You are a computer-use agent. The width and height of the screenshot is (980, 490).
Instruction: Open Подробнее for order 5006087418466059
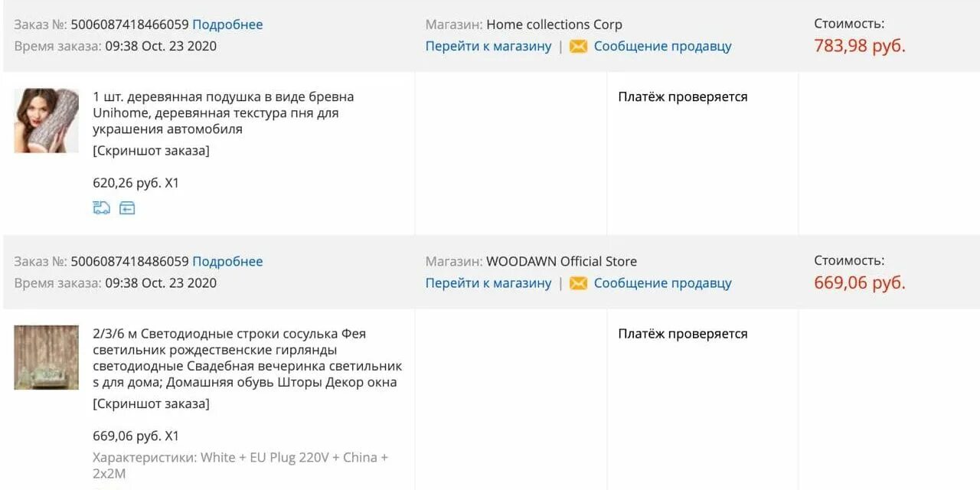[x=227, y=24]
